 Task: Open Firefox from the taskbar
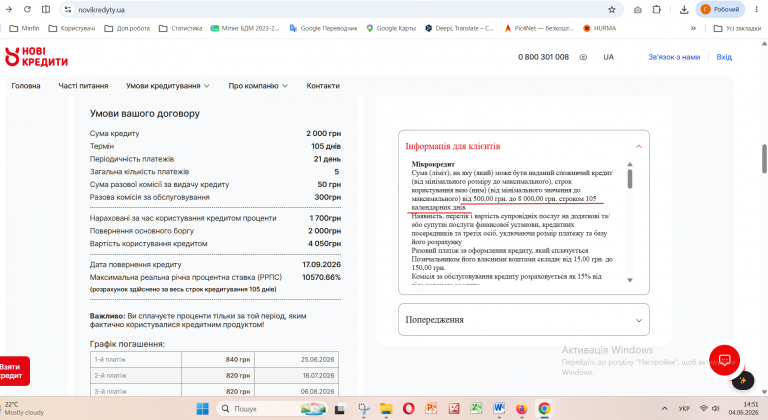(x=522, y=408)
